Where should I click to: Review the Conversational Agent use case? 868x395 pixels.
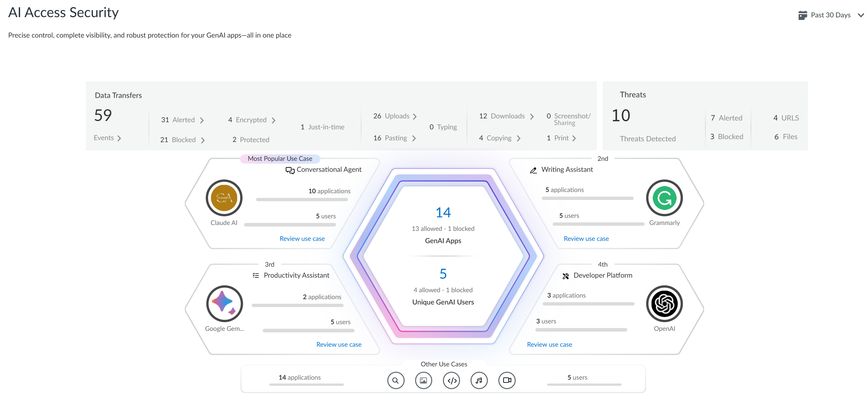302,239
